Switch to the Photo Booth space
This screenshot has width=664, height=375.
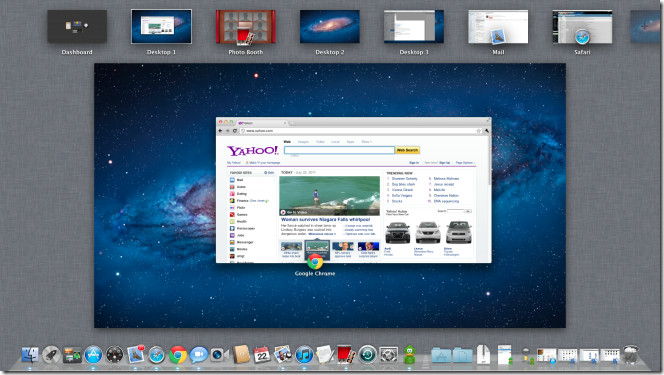coord(246,27)
